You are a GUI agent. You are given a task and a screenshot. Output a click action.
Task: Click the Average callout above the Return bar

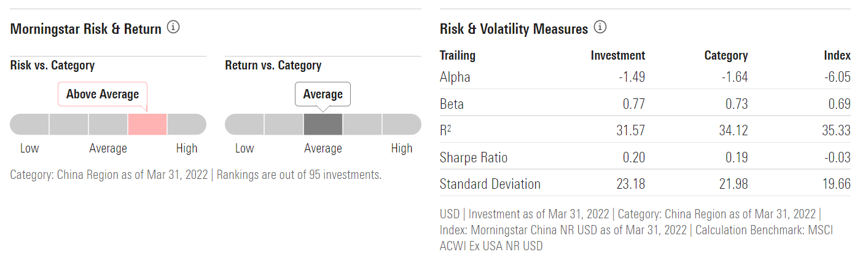323,94
